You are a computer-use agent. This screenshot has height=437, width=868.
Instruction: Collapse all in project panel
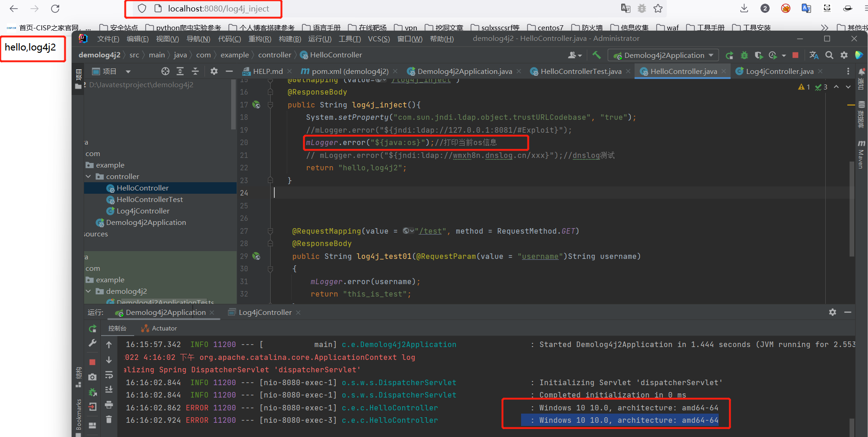(x=195, y=71)
